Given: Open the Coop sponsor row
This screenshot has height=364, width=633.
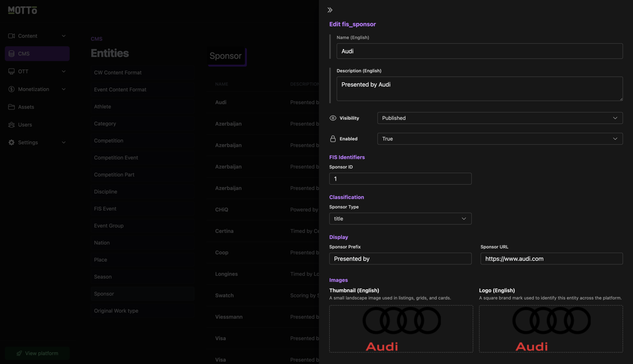Looking at the screenshot, I should click(264, 253).
